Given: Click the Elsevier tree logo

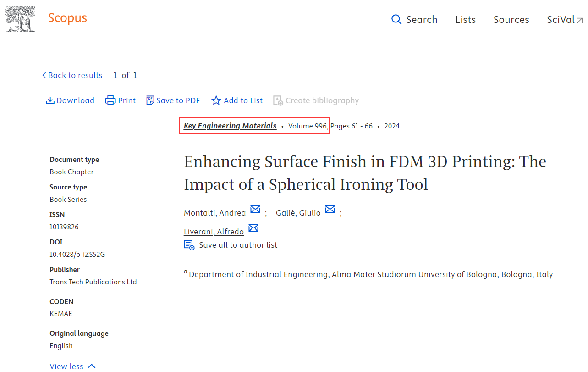Looking at the screenshot, I should 21,19.
